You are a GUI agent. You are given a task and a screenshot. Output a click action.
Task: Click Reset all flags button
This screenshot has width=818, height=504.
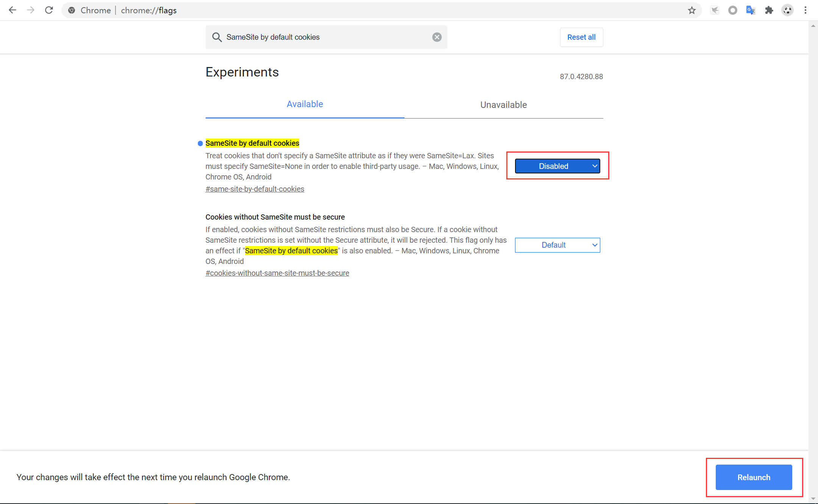[x=581, y=37]
